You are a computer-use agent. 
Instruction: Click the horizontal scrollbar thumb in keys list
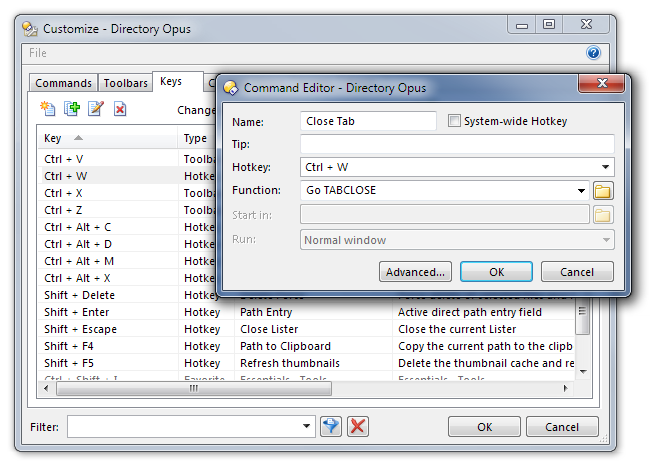194,388
